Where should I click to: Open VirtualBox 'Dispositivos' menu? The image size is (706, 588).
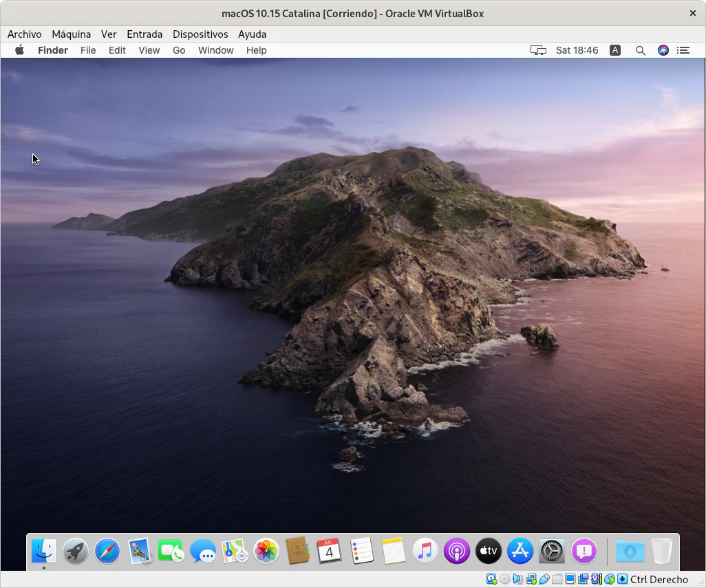tap(200, 34)
